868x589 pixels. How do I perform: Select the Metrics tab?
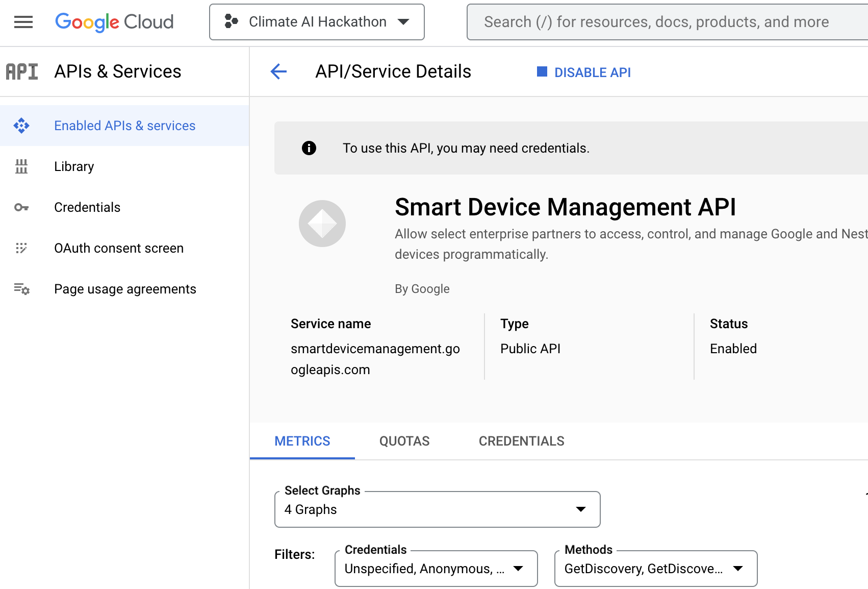[x=302, y=441]
